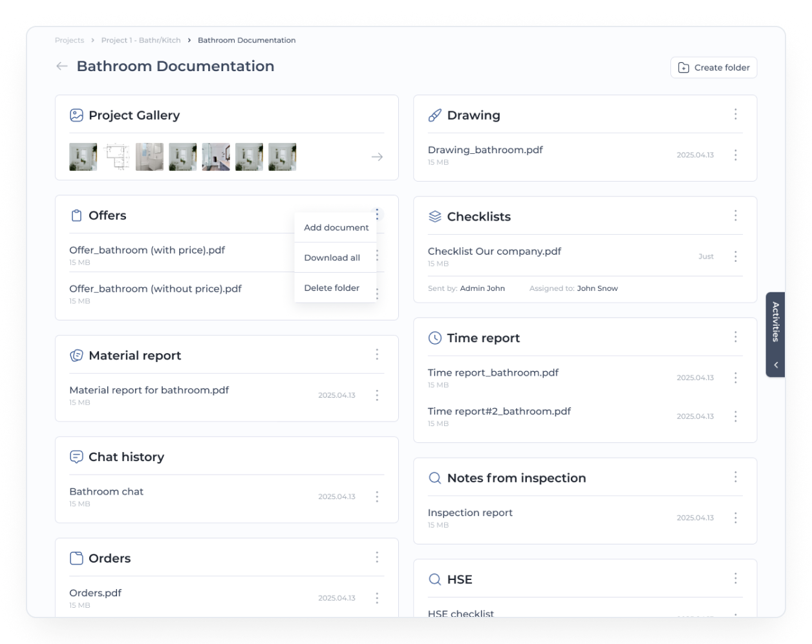
Task: Open options for Orders.pdf
Action: point(377,598)
